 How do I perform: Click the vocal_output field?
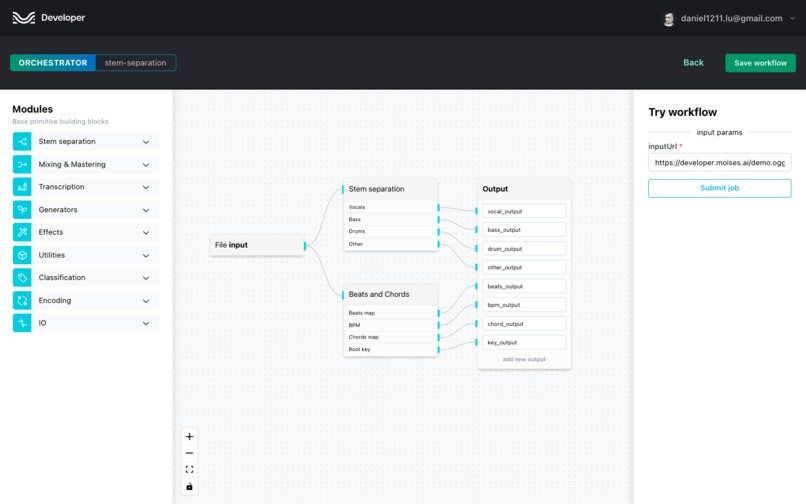[524, 211]
